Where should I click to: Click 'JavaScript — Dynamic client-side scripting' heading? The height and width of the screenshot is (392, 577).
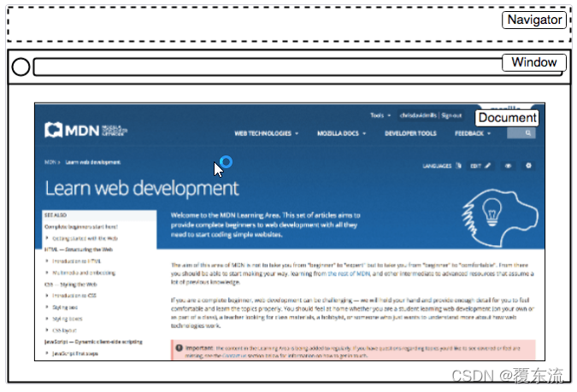click(x=93, y=342)
